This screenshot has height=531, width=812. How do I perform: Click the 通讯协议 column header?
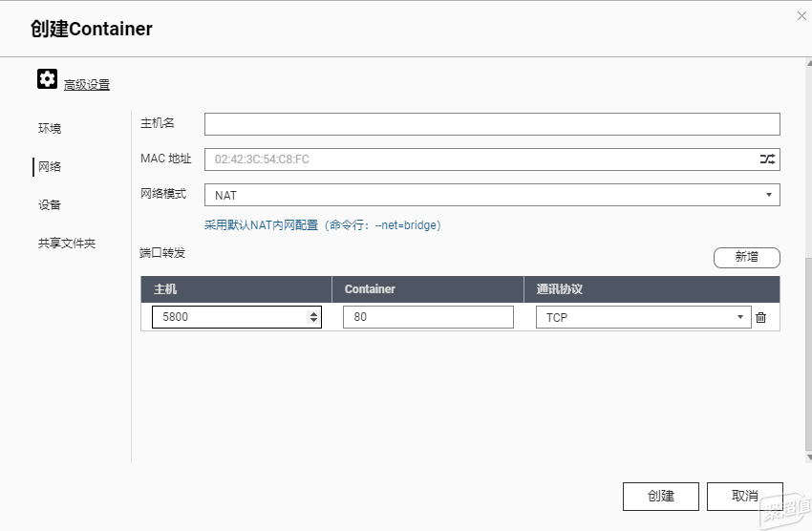click(x=652, y=289)
